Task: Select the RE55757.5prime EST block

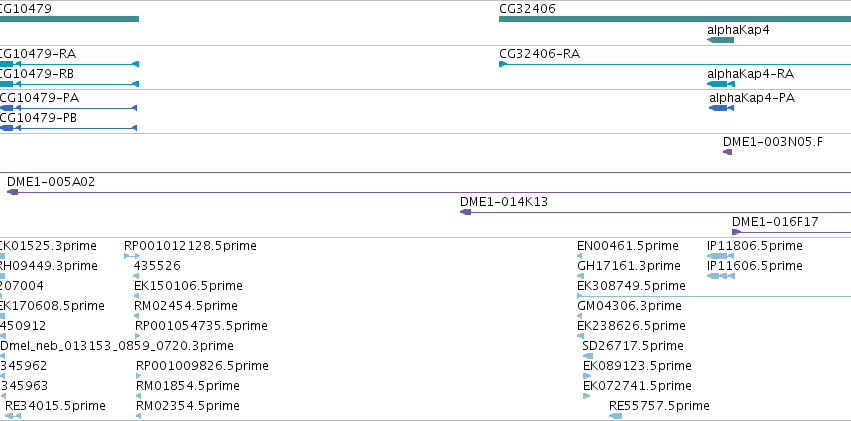Action: click(615, 416)
